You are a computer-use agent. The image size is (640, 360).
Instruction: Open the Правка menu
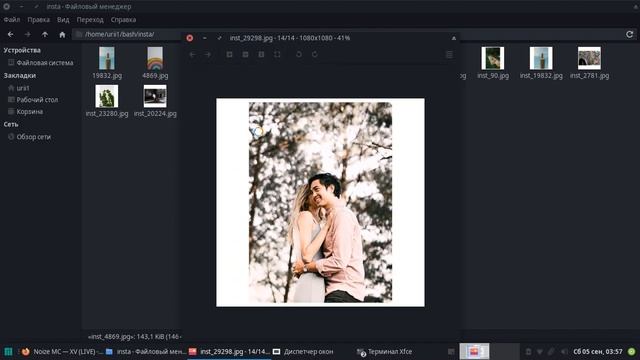38,20
